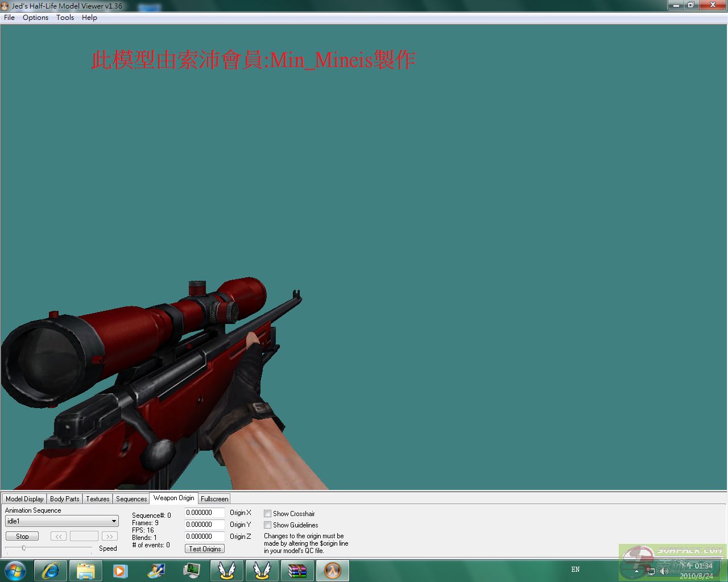Click the volume speaker tray icon
Image resolution: width=728 pixels, height=582 pixels.
coord(664,571)
